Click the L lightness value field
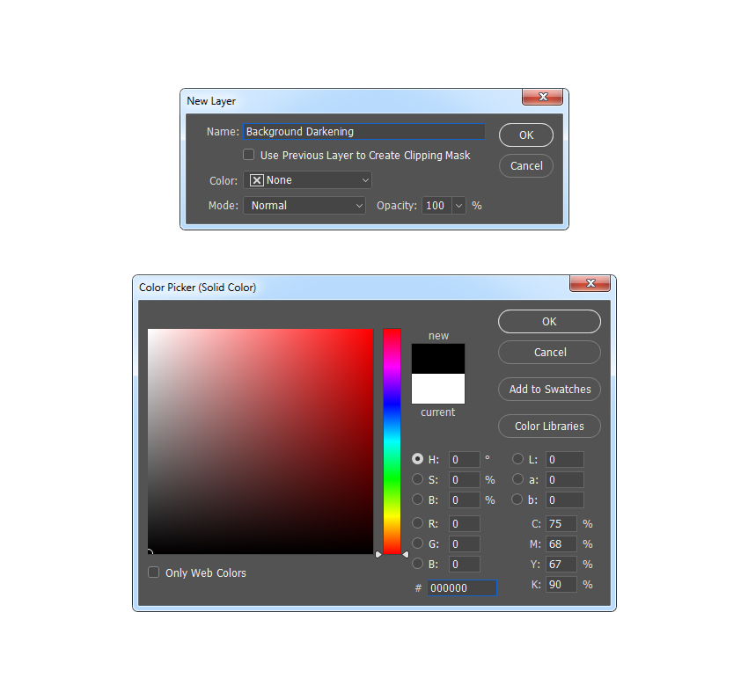The width and height of the screenshot is (748, 700). [565, 459]
